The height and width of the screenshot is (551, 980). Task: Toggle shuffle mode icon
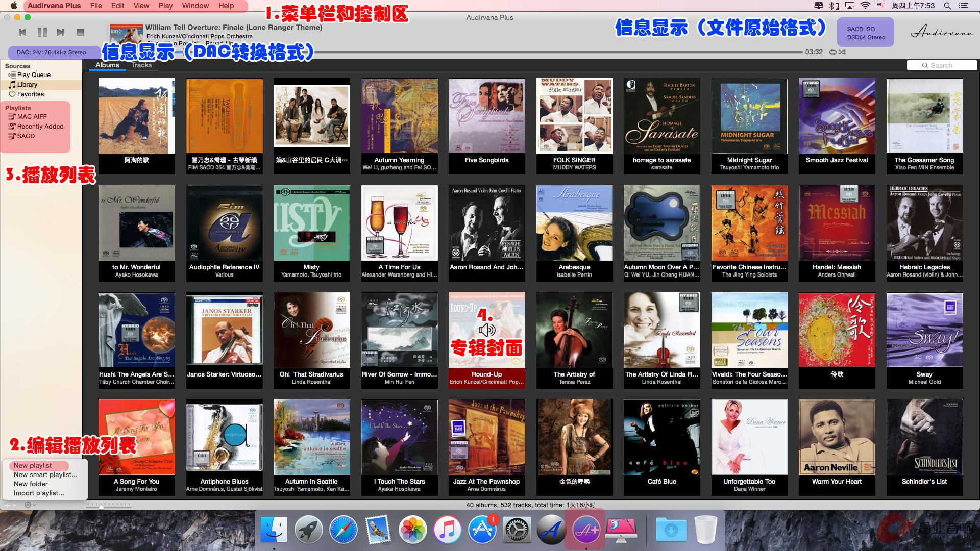tap(842, 52)
